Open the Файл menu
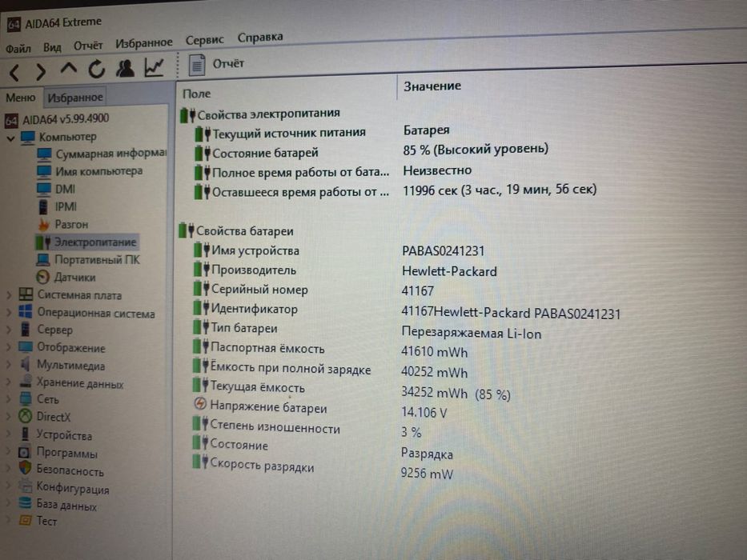 (18, 49)
